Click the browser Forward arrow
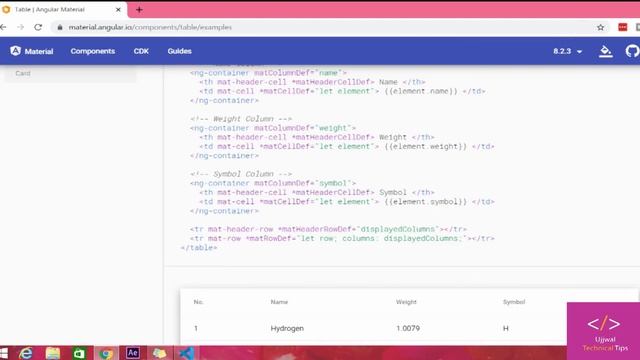The height and width of the screenshot is (360, 640). pyautogui.click(x=20, y=27)
